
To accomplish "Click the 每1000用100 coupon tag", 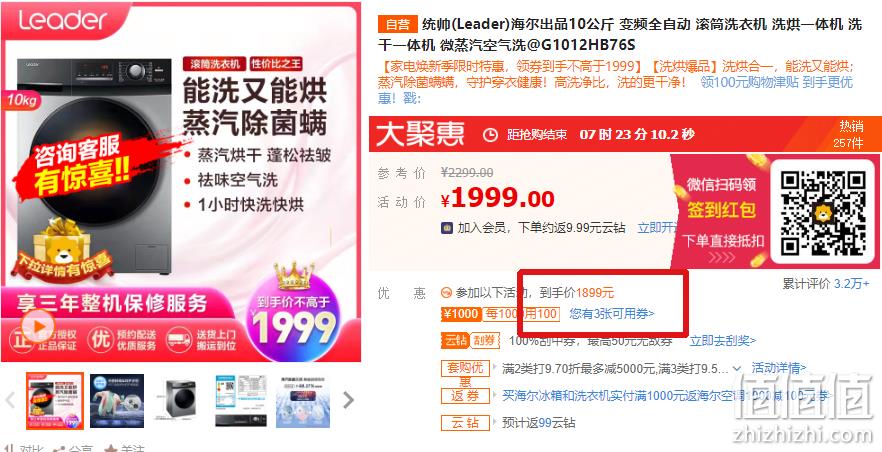I will [x=521, y=314].
